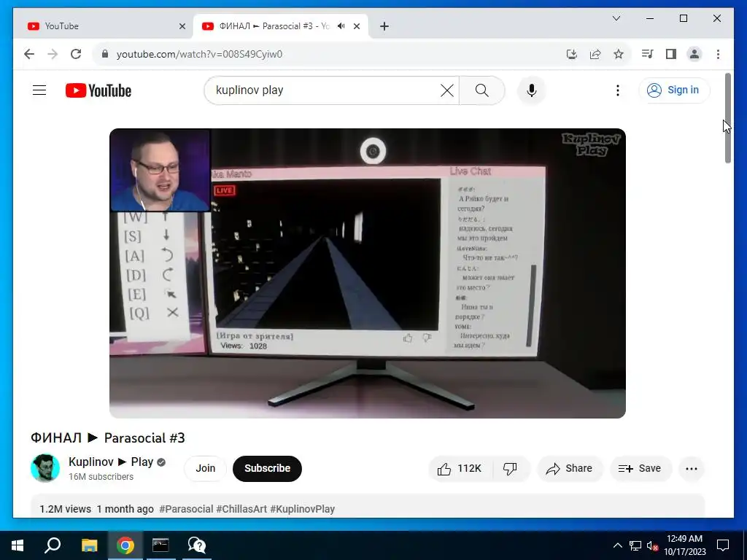Open File Explorer from the taskbar
The image size is (747, 560).
coord(89,545)
